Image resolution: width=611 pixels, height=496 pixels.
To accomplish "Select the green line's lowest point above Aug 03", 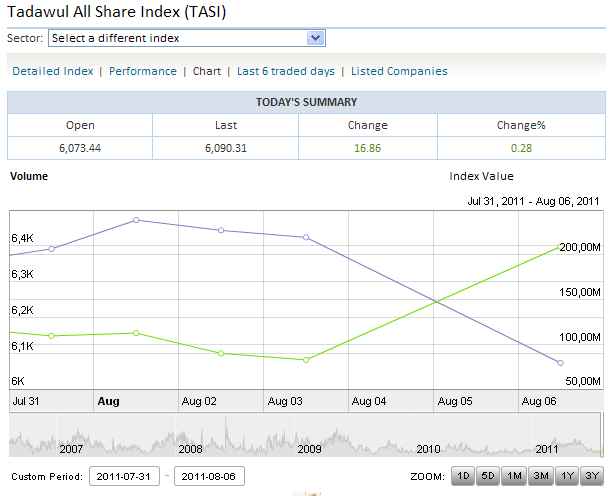I will click(306, 360).
